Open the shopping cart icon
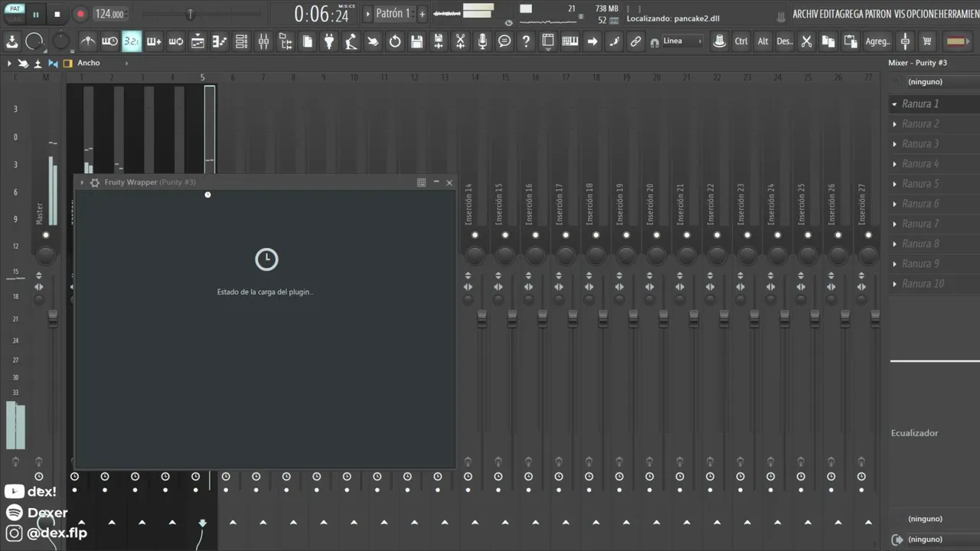Image resolution: width=980 pixels, height=551 pixels. pyautogui.click(x=927, y=41)
